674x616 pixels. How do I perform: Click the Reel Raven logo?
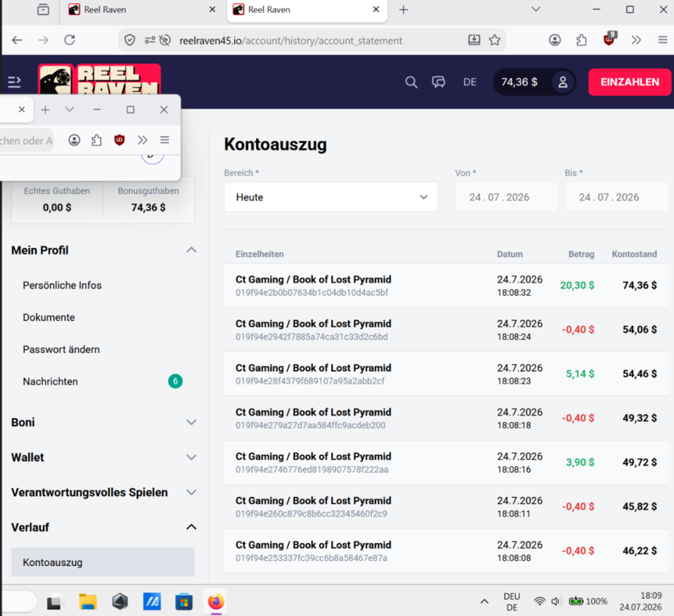(x=99, y=80)
